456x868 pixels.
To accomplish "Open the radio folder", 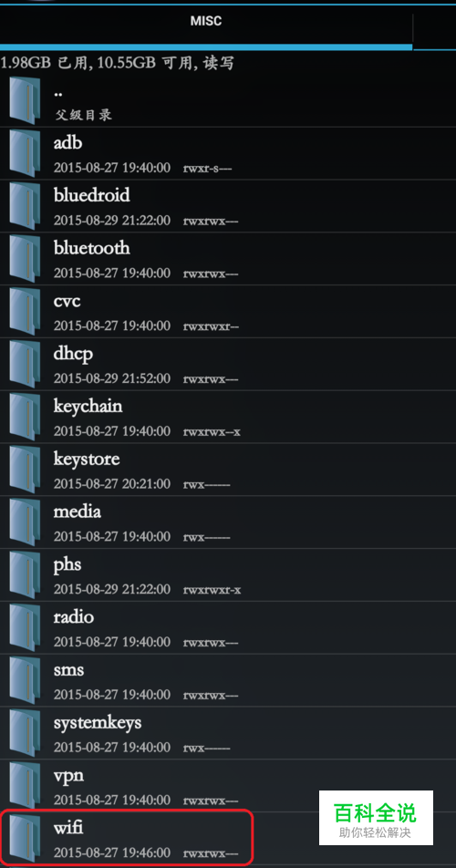I will 228,627.
